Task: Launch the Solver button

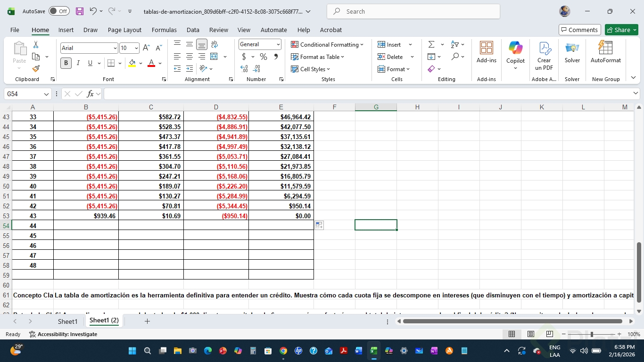Action: pos(572,52)
